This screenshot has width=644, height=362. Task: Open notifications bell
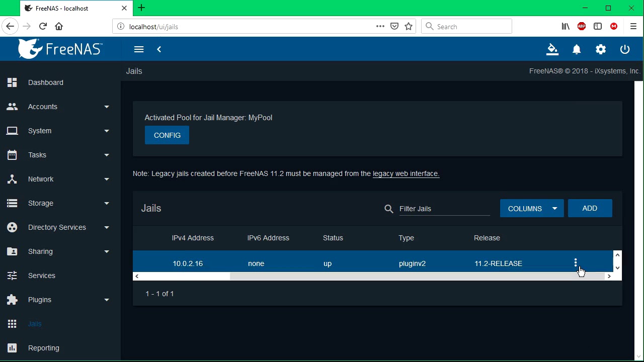click(577, 49)
